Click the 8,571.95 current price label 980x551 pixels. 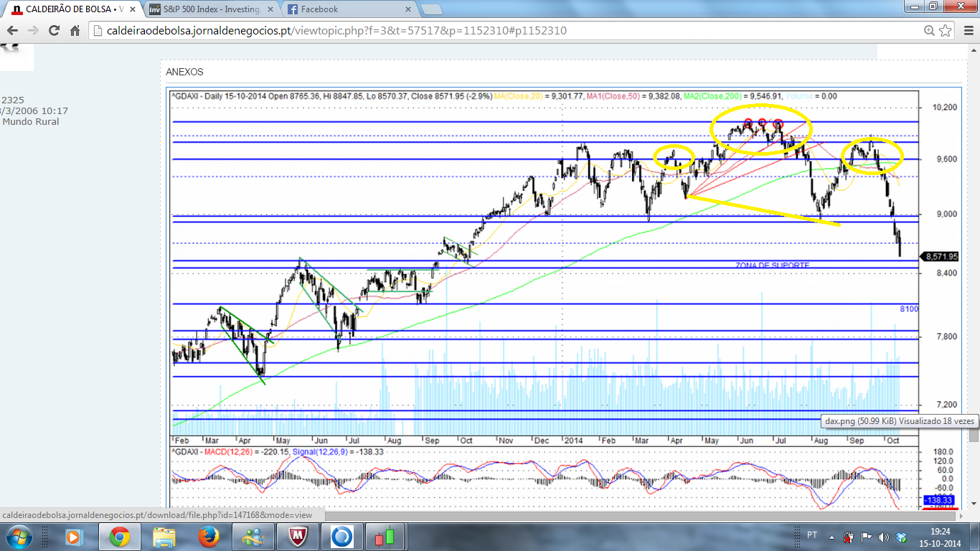click(x=941, y=256)
